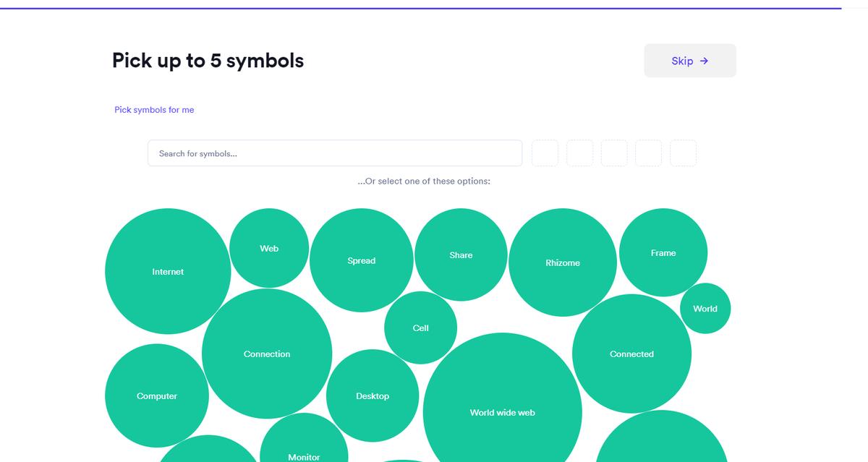Click the last empty symbol slot
Image resolution: width=868 pixels, height=462 pixels.
point(683,153)
